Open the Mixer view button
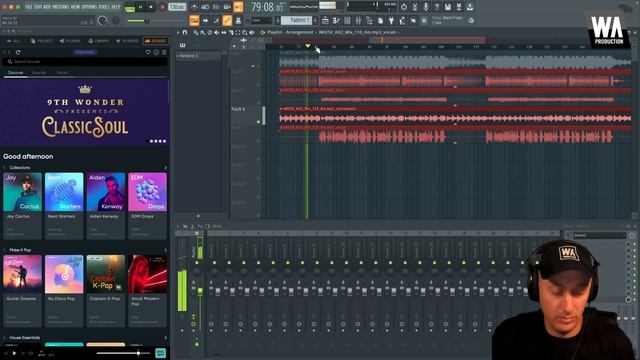Viewport: 640px width, 360px height. click(358, 20)
